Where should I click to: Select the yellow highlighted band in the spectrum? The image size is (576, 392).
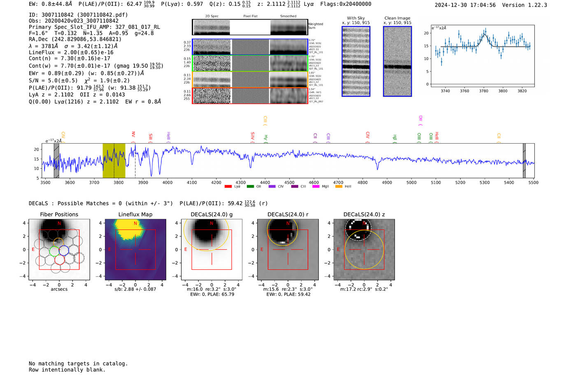point(114,161)
